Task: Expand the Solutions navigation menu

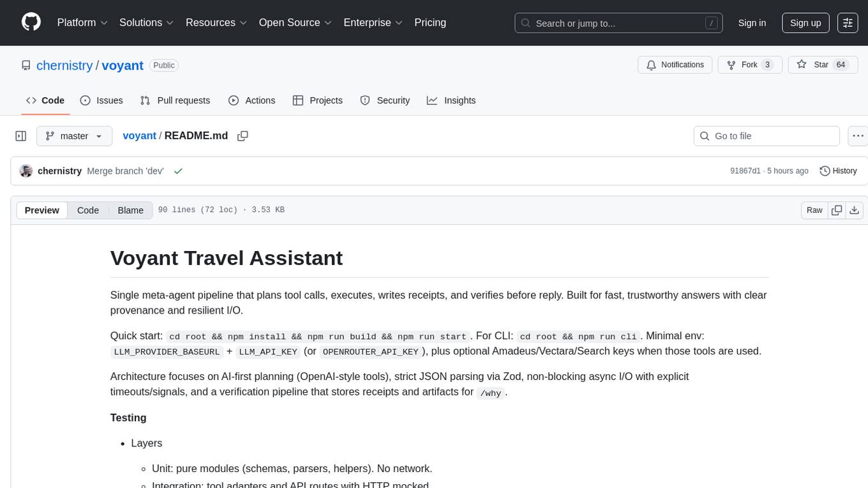Action: [x=146, y=23]
